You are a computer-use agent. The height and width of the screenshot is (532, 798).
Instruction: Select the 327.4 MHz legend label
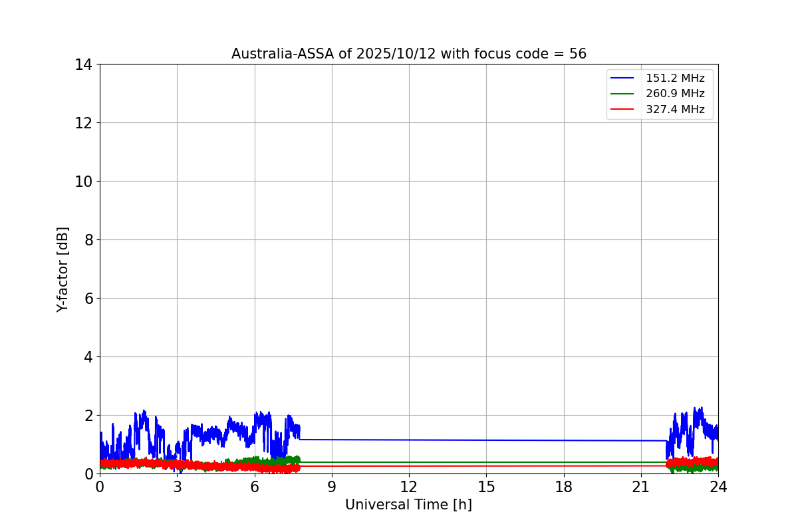pos(675,110)
